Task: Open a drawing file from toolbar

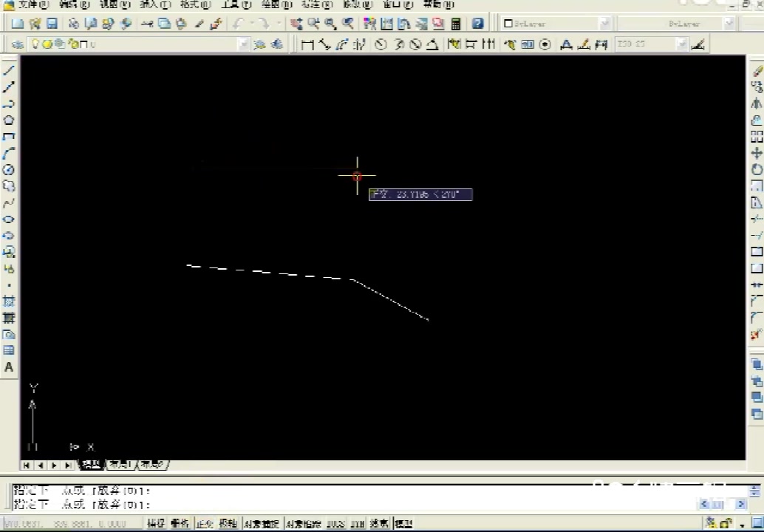Action: (34, 23)
